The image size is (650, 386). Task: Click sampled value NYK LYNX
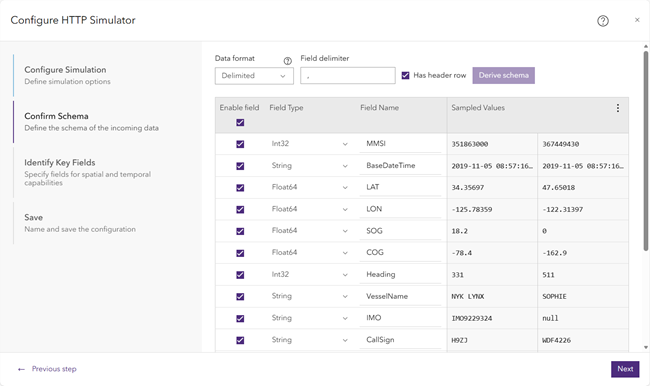[468, 297]
